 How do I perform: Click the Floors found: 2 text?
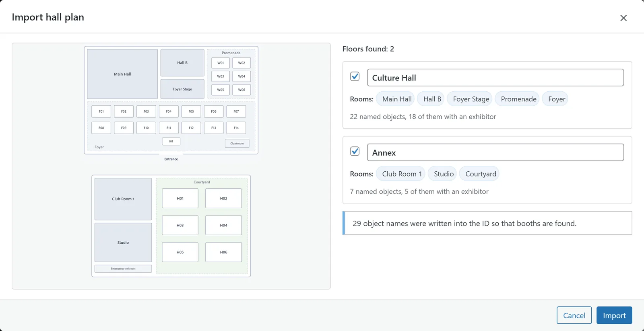click(x=368, y=49)
